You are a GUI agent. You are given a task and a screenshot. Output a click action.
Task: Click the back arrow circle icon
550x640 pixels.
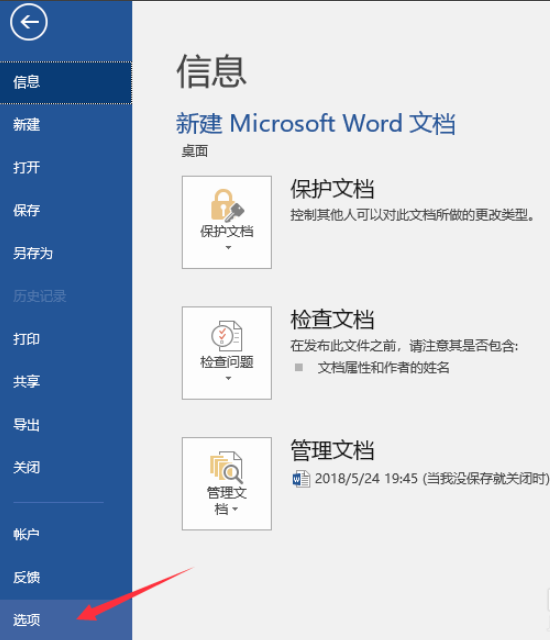pyautogui.click(x=29, y=22)
